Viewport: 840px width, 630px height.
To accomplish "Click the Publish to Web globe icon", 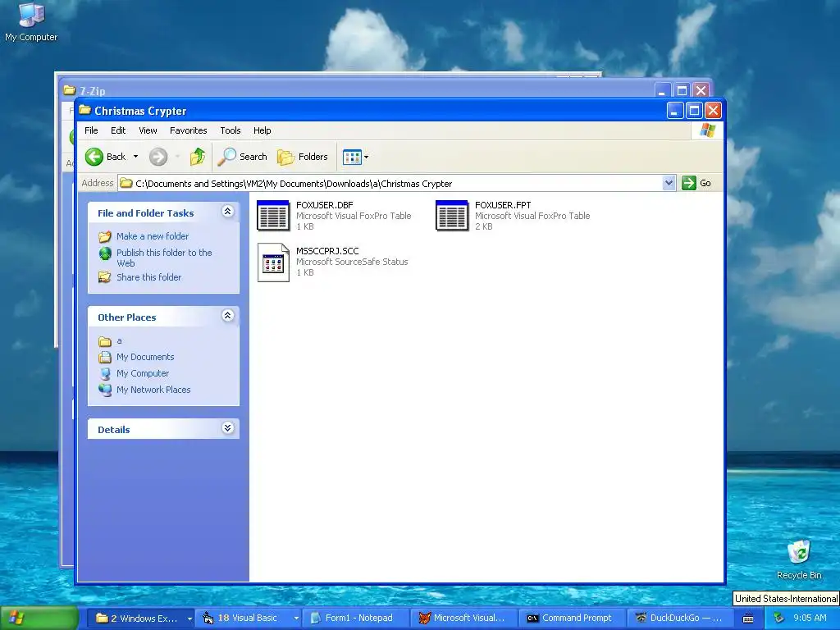I will [105, 253].
